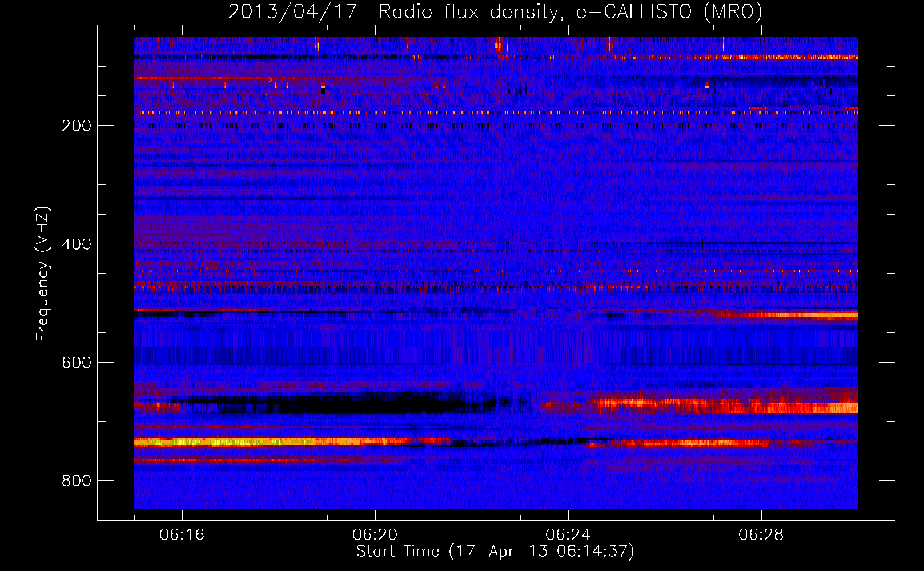
Task: Click the 06:16 time tick label
Action: pos(182,535)
